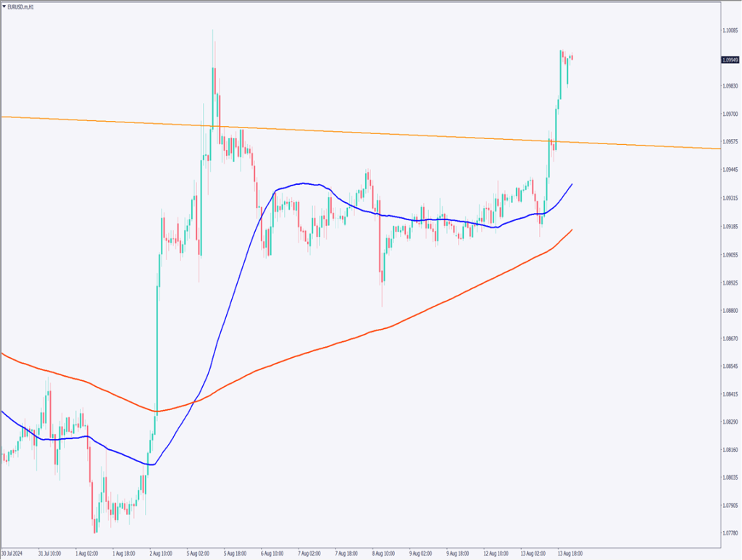Click the 1.08800 price axis label
The height and width of the screenshot is (560, 742).
[x=730, y=311]
